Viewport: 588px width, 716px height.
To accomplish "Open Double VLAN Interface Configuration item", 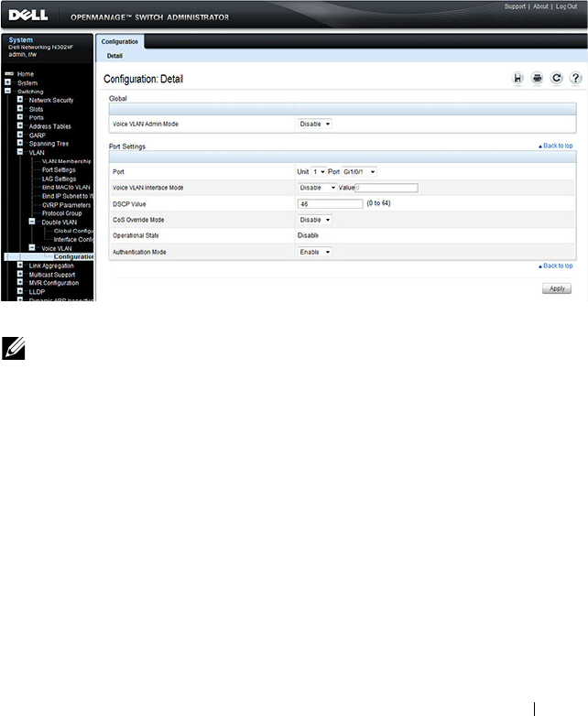I will tap(73, 240).
